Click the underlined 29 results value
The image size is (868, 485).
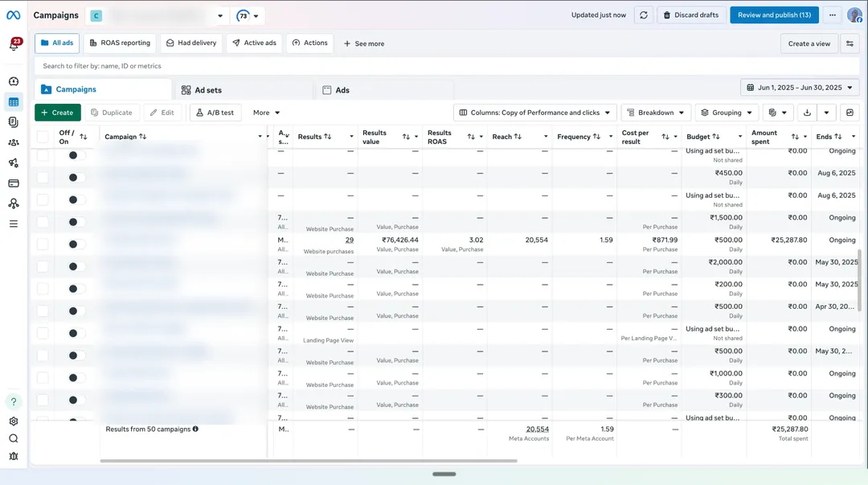click(x=350, y=240)
